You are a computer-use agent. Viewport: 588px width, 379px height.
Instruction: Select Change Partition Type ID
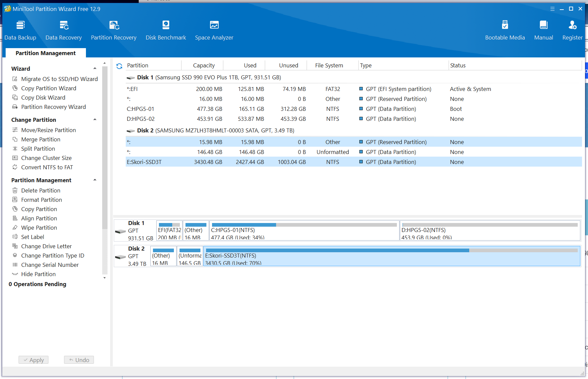click(53, 256)
